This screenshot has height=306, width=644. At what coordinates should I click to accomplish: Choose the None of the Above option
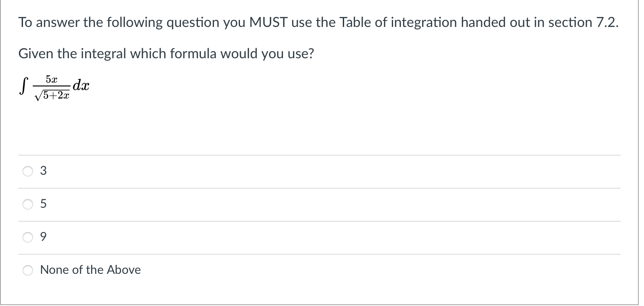pos(28,270)
